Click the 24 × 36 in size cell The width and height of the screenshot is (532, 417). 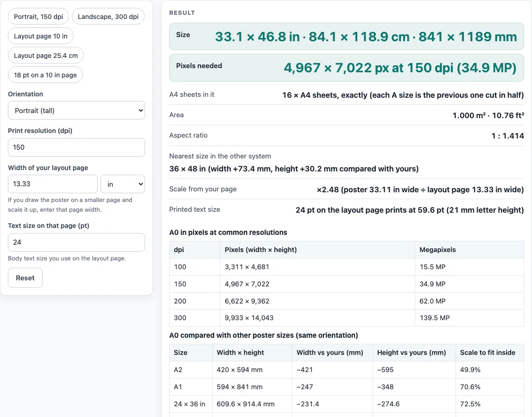[x=191, y=404]
